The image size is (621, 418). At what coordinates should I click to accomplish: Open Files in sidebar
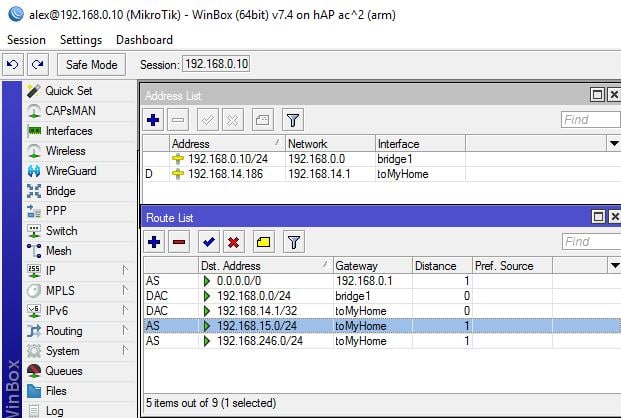pyautogui.click(x=79, y=391)
